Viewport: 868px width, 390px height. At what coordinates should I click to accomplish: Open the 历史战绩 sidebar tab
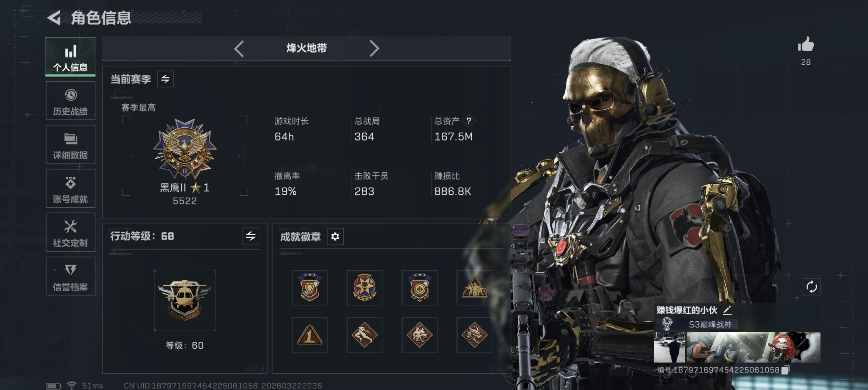click(71, 101)
